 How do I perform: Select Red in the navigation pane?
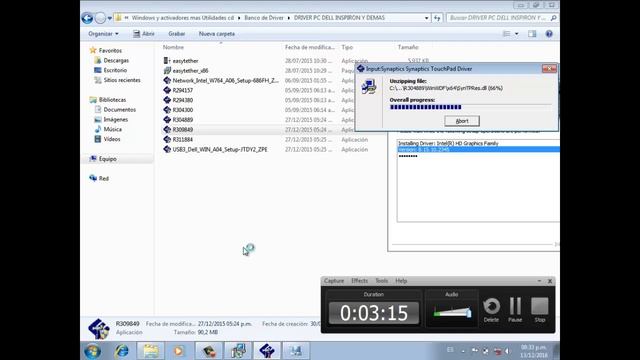tap(99, 178)
